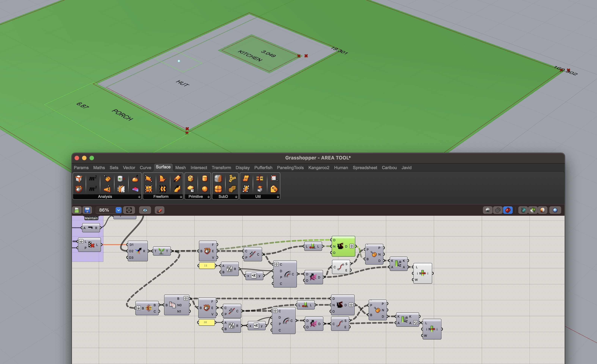Expand the Primitive panel plus arrow
This screenshot has height=364, width=597.
click(x=208, y=197)
